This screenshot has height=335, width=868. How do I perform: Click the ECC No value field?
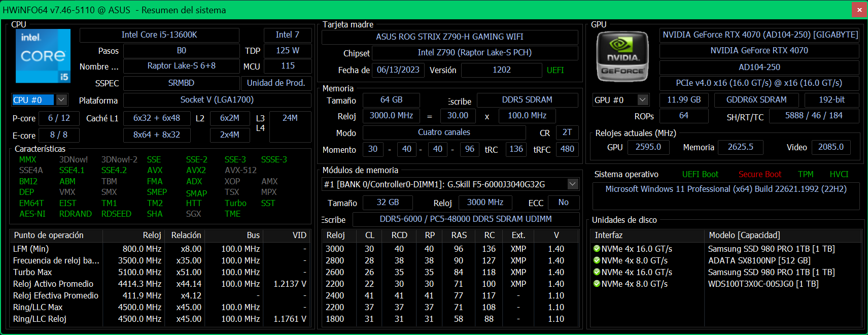pos(563,203)
